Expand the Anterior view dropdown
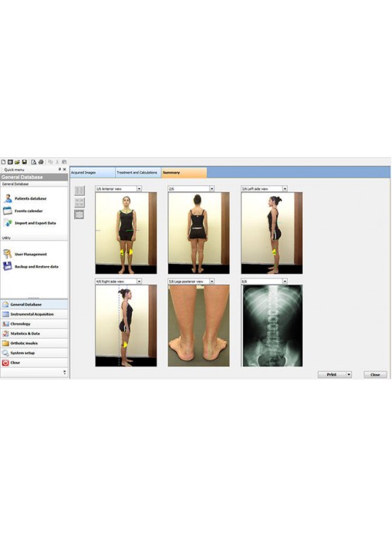 point(139,189)
